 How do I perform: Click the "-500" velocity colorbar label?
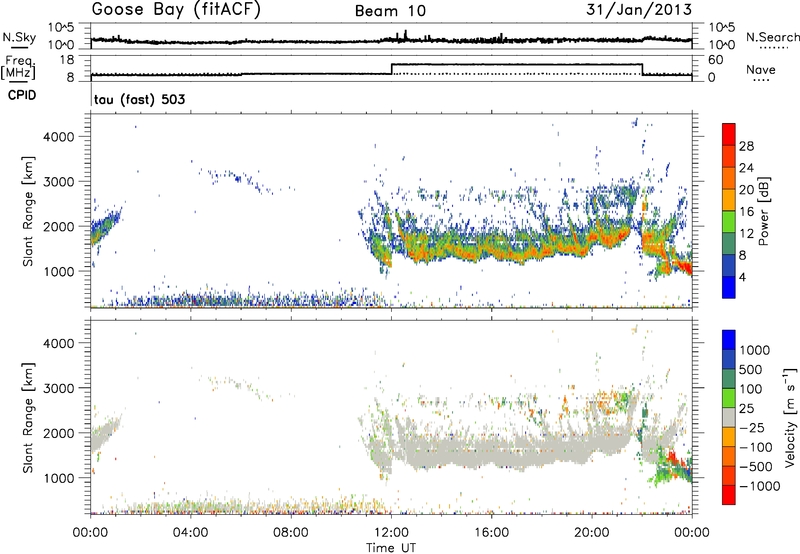(756, 466)
